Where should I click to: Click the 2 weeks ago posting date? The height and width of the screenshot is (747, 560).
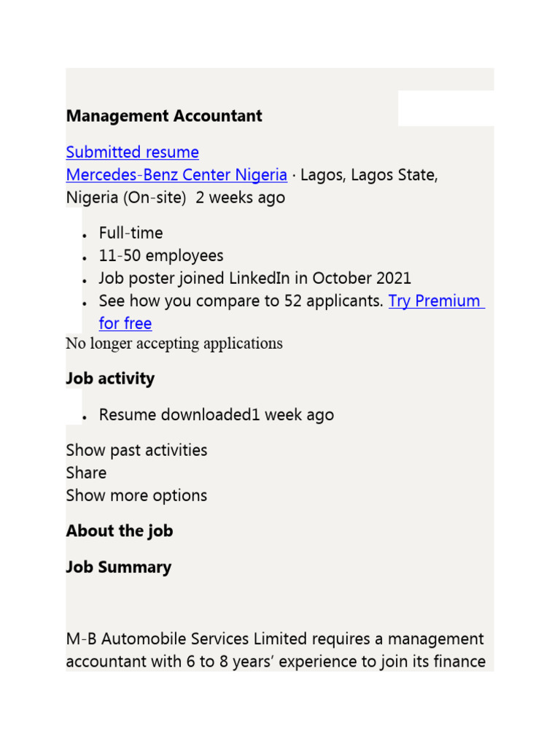pos(241,198)
